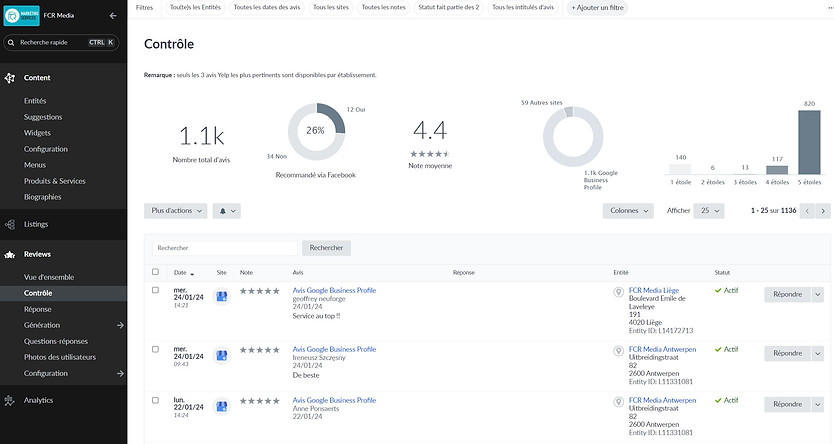
Task: Open the Toutes les dates des avis filter
Action: [267, 7]
